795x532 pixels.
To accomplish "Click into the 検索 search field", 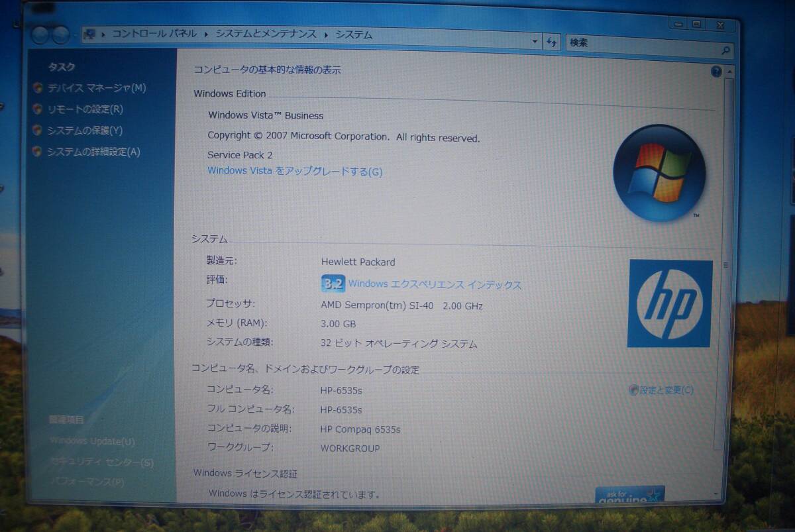I will [x=643, y=46].
